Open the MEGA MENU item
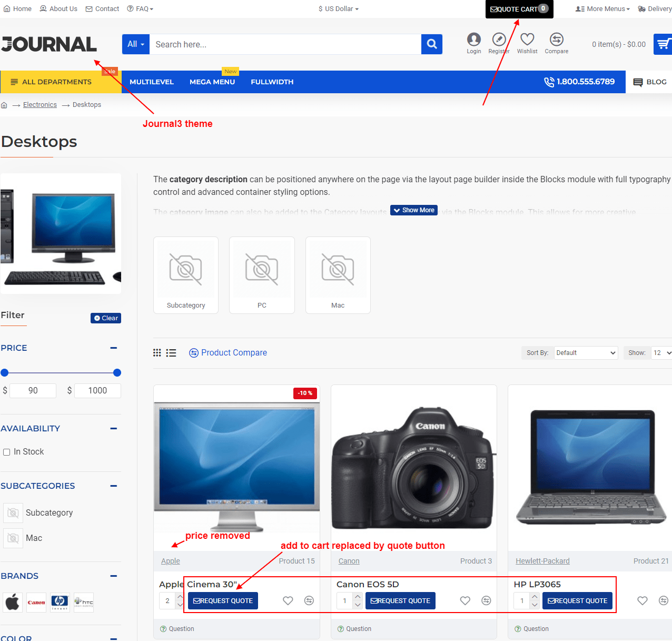Image resolution: width=672 pixels, height=641 pixels. [212, 82]
